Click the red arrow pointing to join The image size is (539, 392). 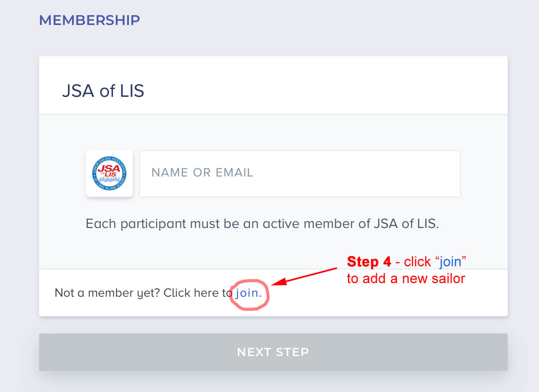click(x=305, y=275)
